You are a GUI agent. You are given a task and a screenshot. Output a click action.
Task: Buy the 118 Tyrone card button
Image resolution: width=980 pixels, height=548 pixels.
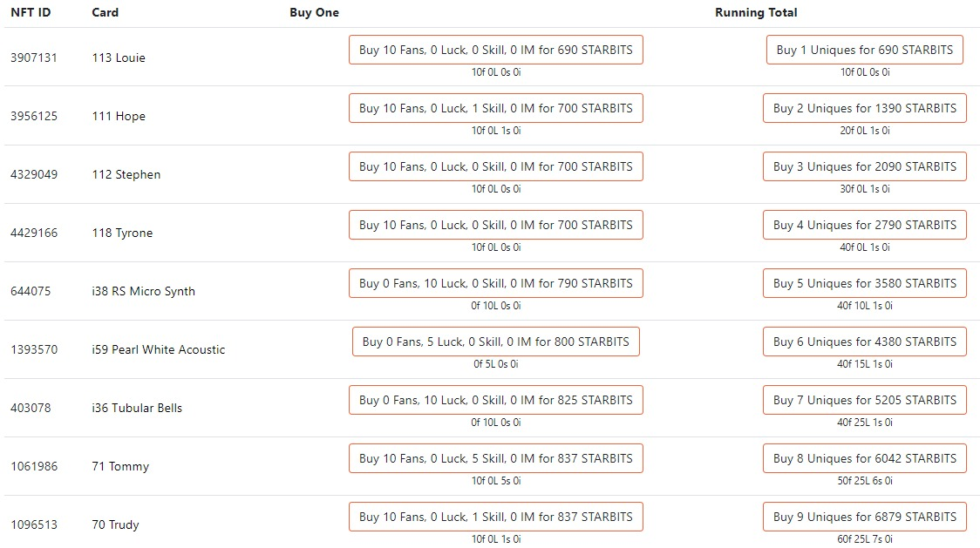pyautogui.click(x=495, y=225)
